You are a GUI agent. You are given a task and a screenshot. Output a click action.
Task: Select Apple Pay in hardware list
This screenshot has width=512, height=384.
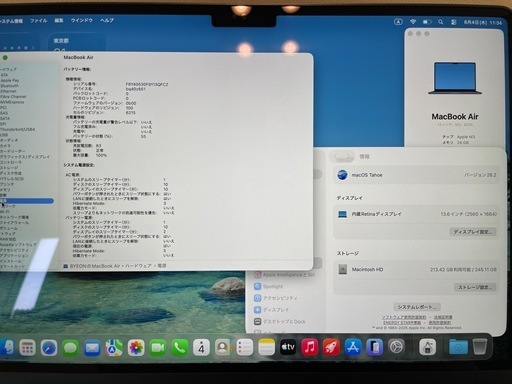click(10, 80)
